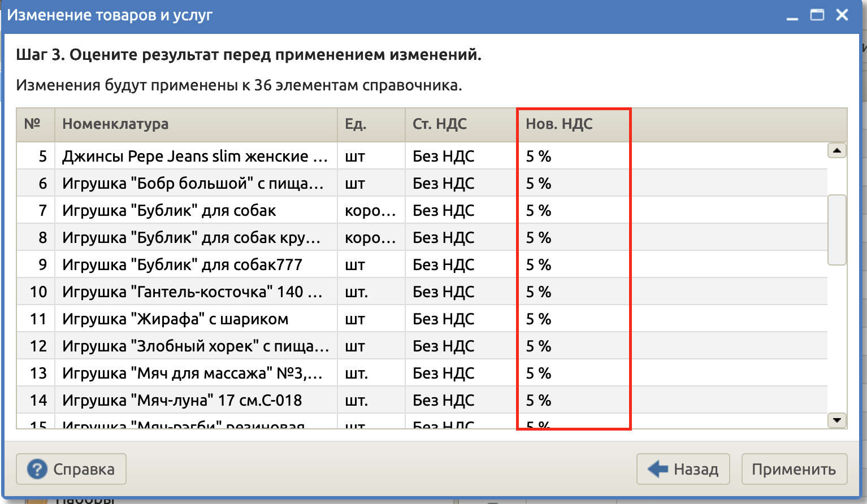Go back with the Назад button
Screen dimensions: 867x504
pos(683,469)
